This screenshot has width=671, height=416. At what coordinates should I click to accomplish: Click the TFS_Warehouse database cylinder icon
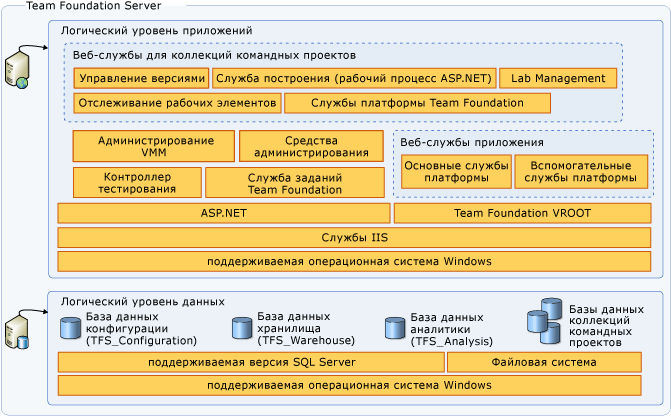pos(242,328)
